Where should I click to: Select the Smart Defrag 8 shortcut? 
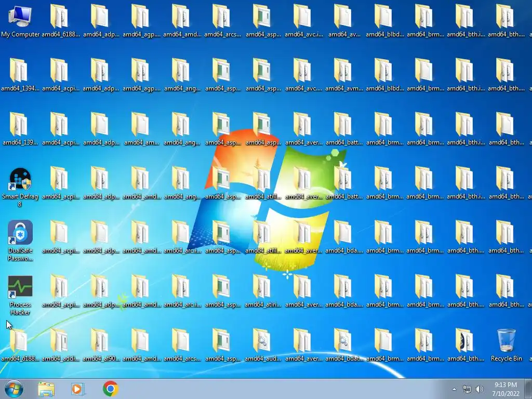point(20,187)
